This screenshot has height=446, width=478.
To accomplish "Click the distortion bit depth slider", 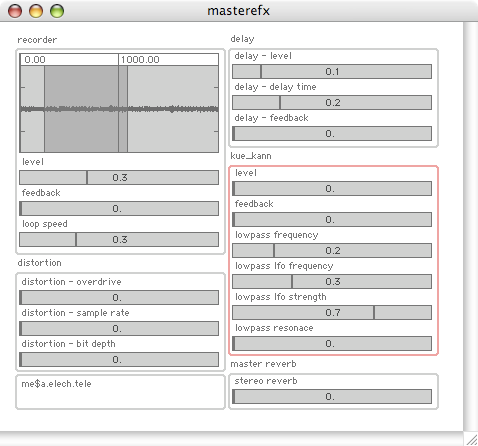I will coord(119,359).
